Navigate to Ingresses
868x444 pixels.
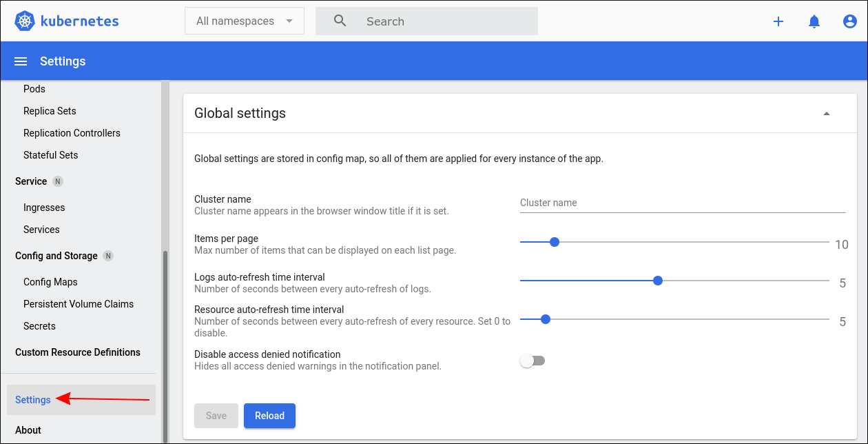click(x=44, y=208)
